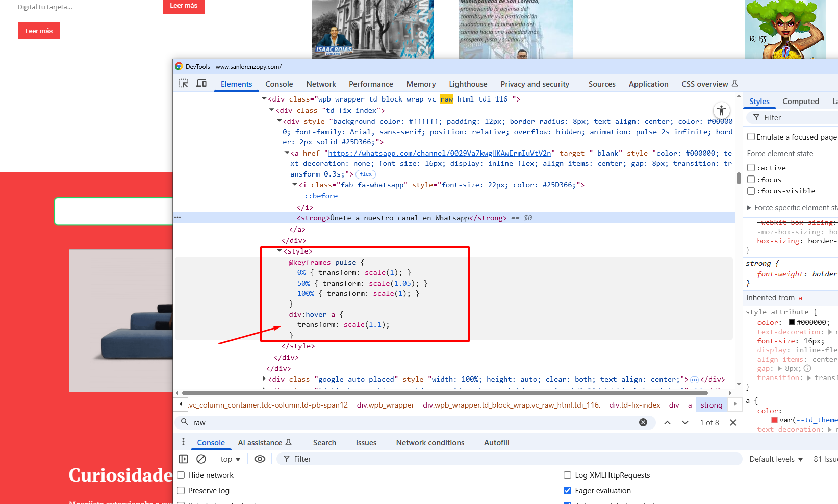The height and width of the screenshot is (504, 838).
Task: Clear the console with the ban icon
Action: (201, 459)
